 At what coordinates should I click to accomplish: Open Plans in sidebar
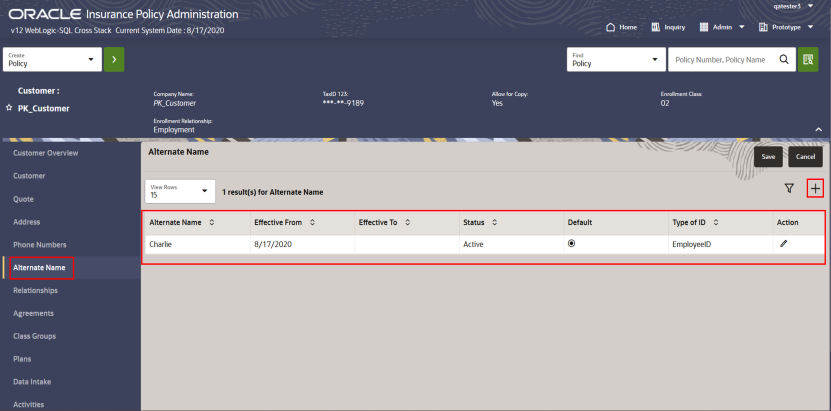coord(22,359)
